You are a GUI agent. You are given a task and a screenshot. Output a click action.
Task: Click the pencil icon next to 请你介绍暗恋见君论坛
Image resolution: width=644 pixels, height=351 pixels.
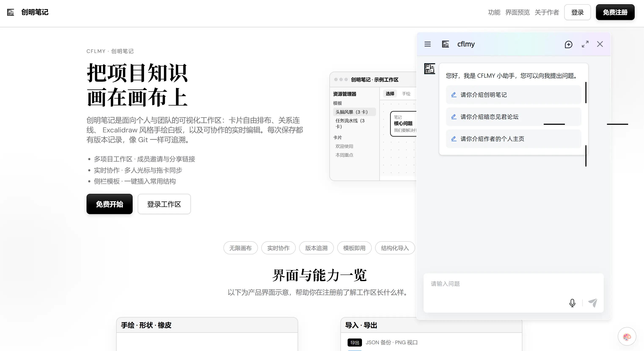(x=454, y=117)
